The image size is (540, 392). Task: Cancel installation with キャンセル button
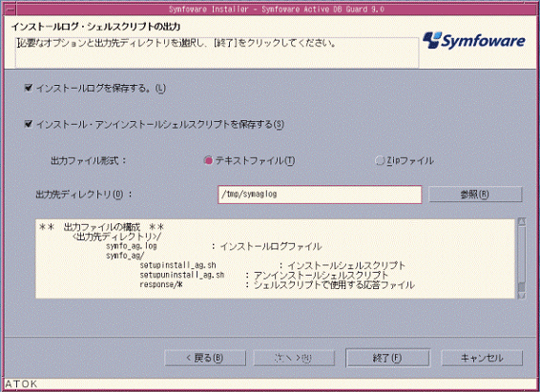click(x=482, y=358)
